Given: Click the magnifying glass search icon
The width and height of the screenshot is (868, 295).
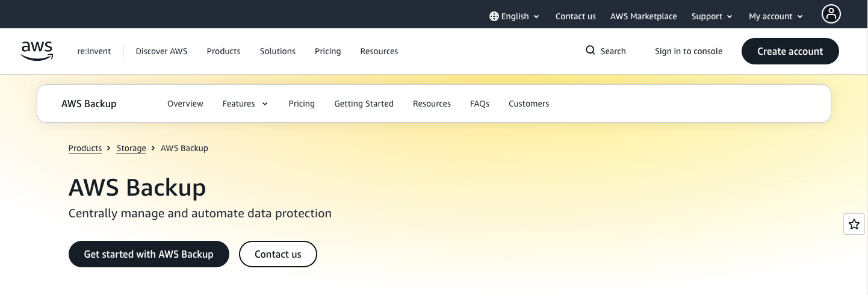Looking at the screenshot, I should click(x=591, y=51).
